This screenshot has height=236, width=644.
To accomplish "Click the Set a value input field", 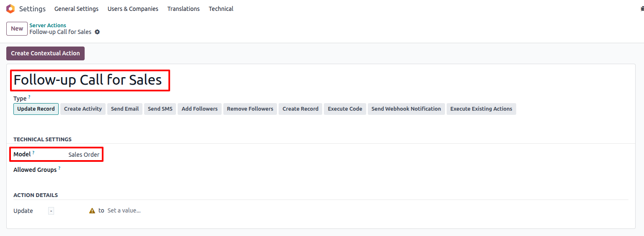I will (124, 210).
